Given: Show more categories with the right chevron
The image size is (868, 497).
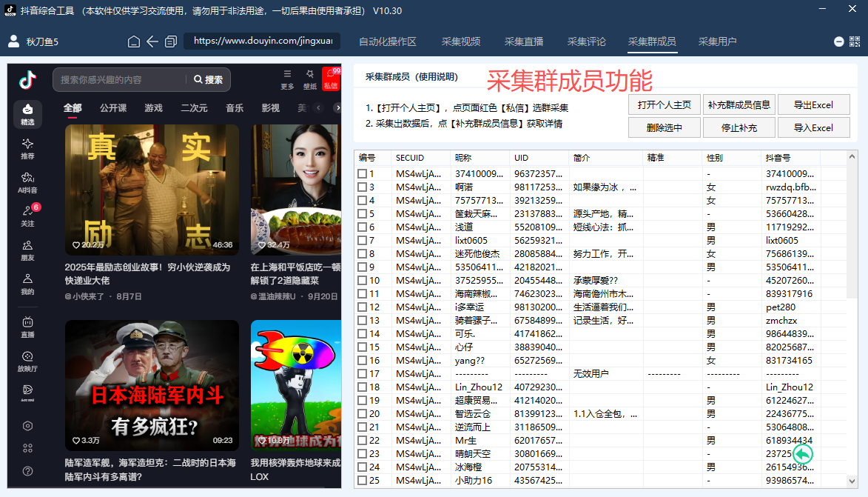Looking at the screenshot, I should (x=337, y=108).
